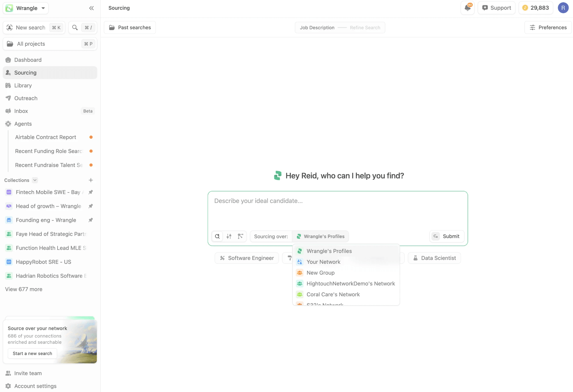Open All projects
573x392 pixels.
50,44
